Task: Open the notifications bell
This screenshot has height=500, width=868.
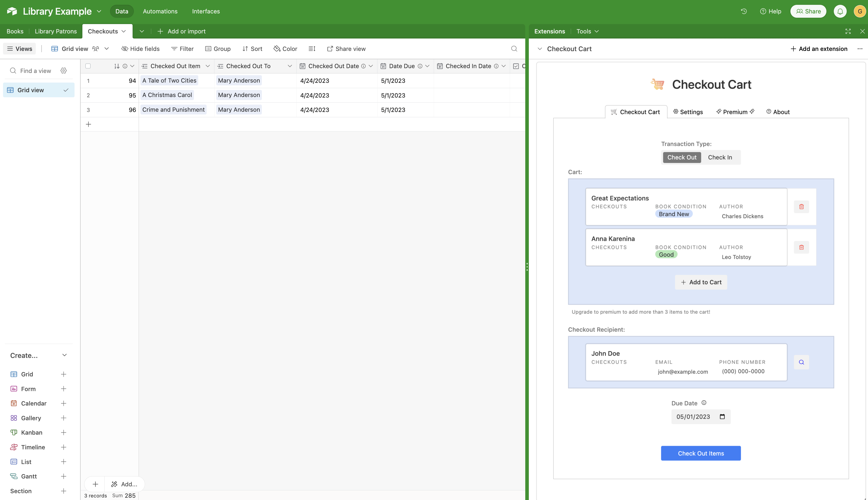Action: [x=840, y=11]
